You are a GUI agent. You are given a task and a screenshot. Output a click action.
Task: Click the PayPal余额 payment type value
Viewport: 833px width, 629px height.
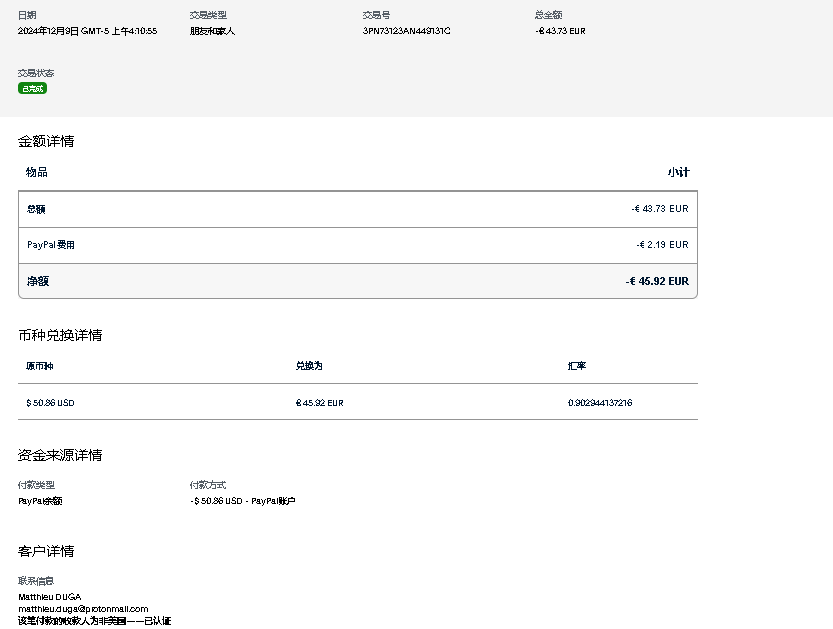[x=40, y=501]
